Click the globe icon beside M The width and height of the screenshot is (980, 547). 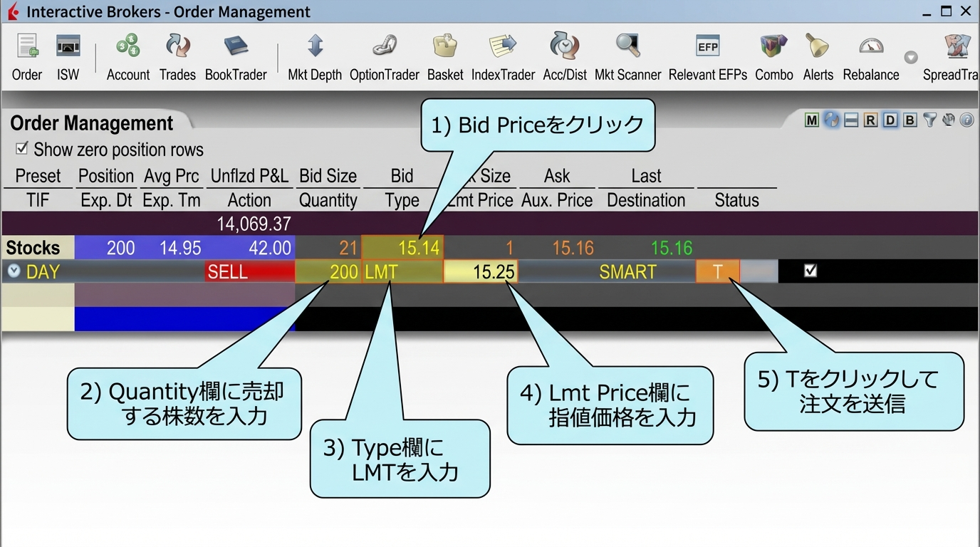coord(831,120)
